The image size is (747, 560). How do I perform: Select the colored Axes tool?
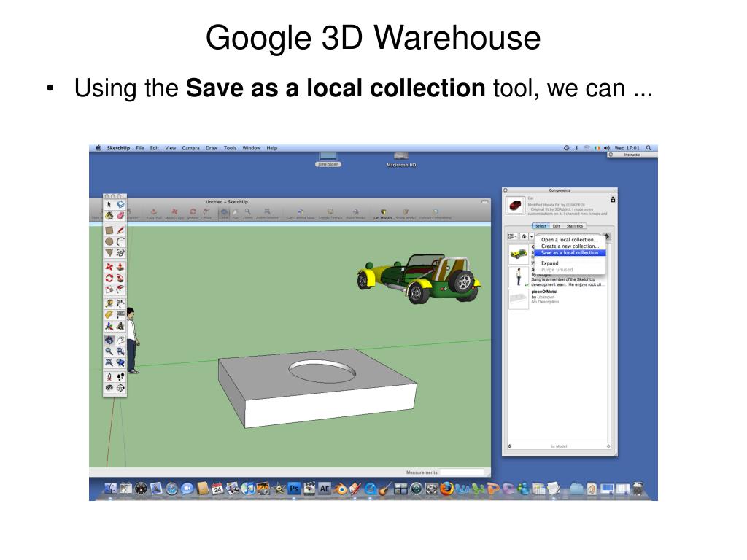tap(109, 326)
